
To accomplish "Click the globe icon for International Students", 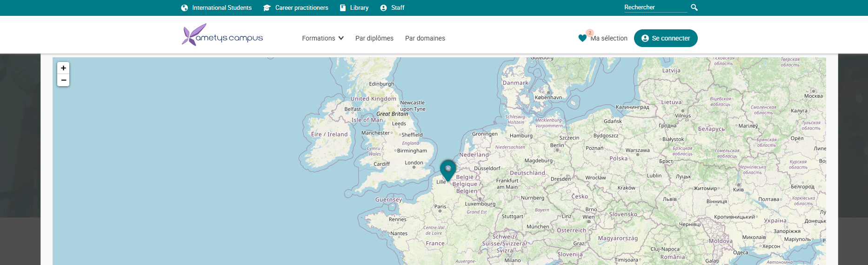I will (x=184, y=8).
